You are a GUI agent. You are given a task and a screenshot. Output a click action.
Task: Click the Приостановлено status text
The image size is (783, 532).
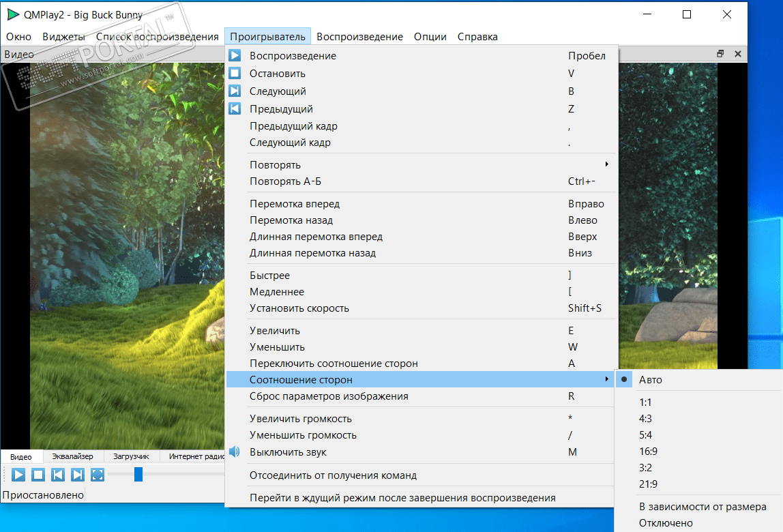pyautogui.click(x=43, y=495)
